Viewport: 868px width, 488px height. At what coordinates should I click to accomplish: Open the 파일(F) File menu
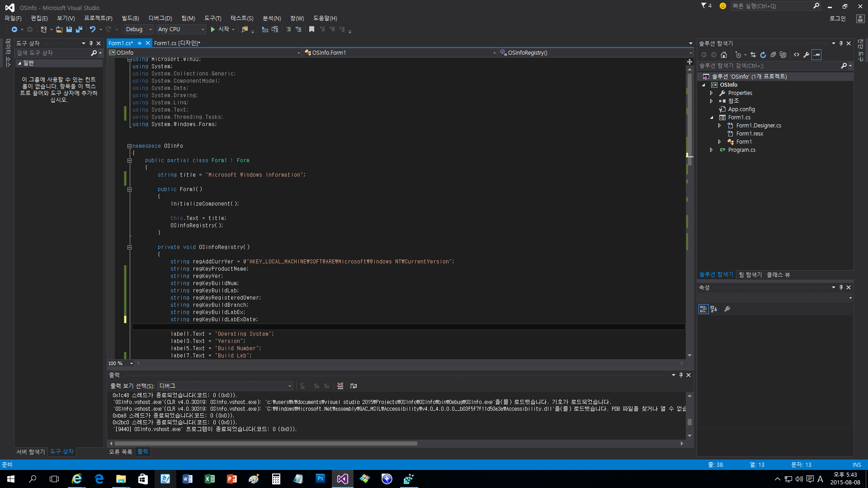[13, 19]
